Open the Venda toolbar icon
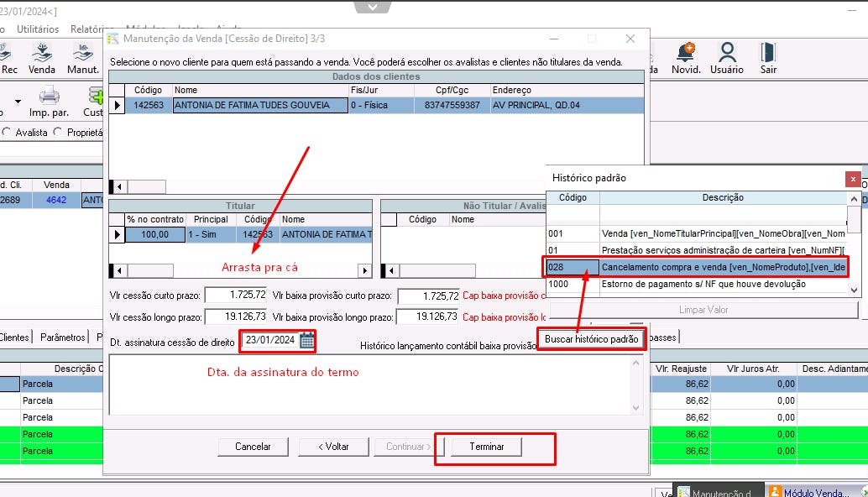Screen dimensions: 868x497 pos(41,59)
